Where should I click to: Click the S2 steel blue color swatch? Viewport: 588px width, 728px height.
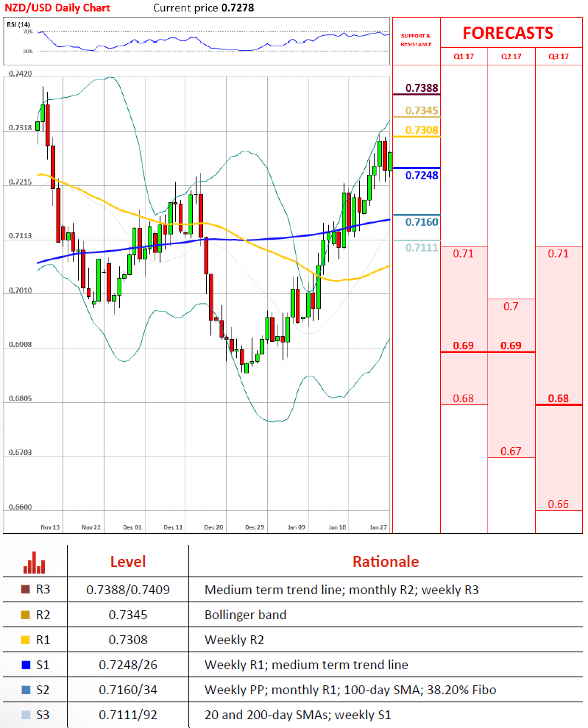tap(26, 690)
